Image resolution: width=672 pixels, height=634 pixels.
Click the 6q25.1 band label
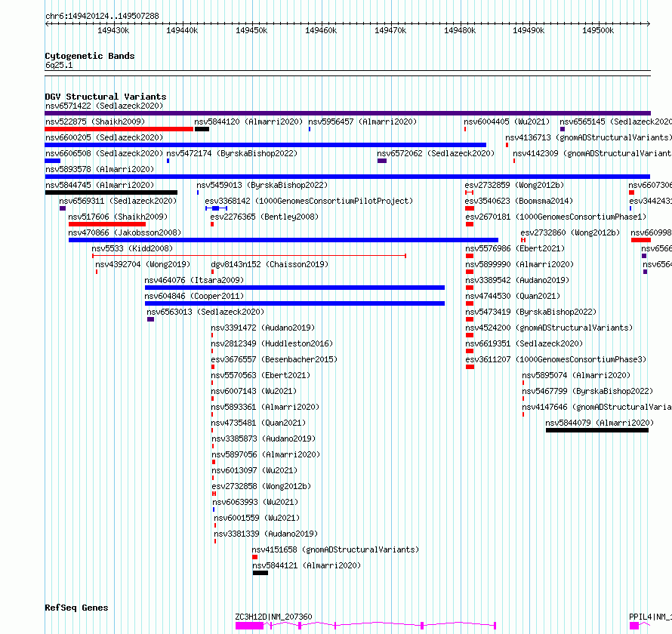pyautogui.click(x=59, y=65)
